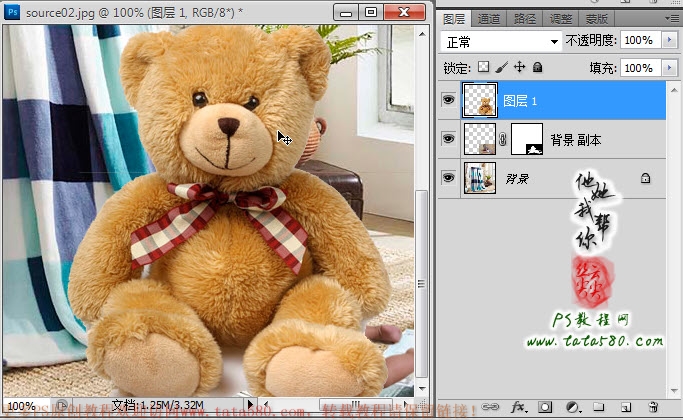Screen dimensions: 683x420
Task: Open 不透明度 opacity slider arrow
Action: (669, 40)
